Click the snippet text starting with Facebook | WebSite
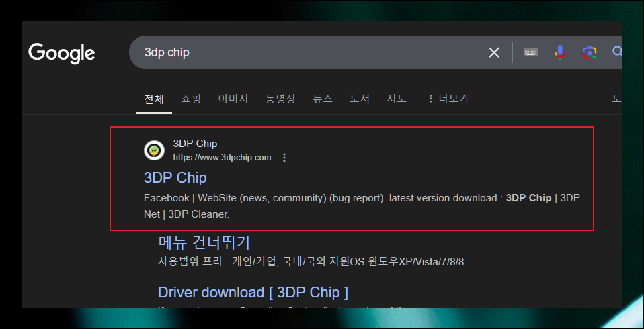Image resolution: width=644 pixels, height=329 pixels. 362,206
